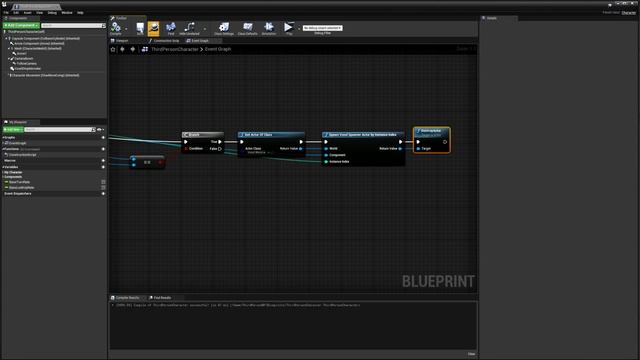Open the My Blueprint eye view options
The width and height of the screenshot is (640, 360).
pos(100,129)
